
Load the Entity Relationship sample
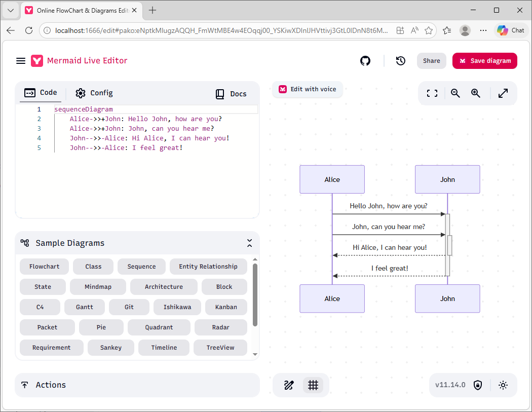tap(208, 267)
